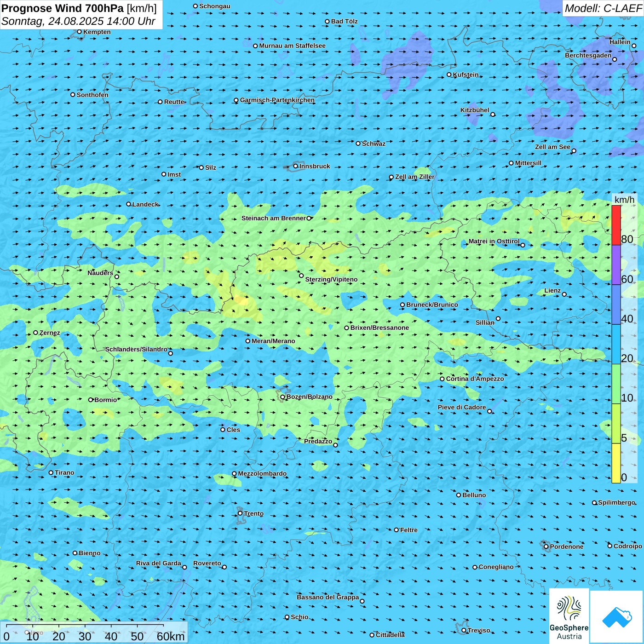Click the Landeck city label
The width and height of the screenshot is (644, 644).
[145, 204]
